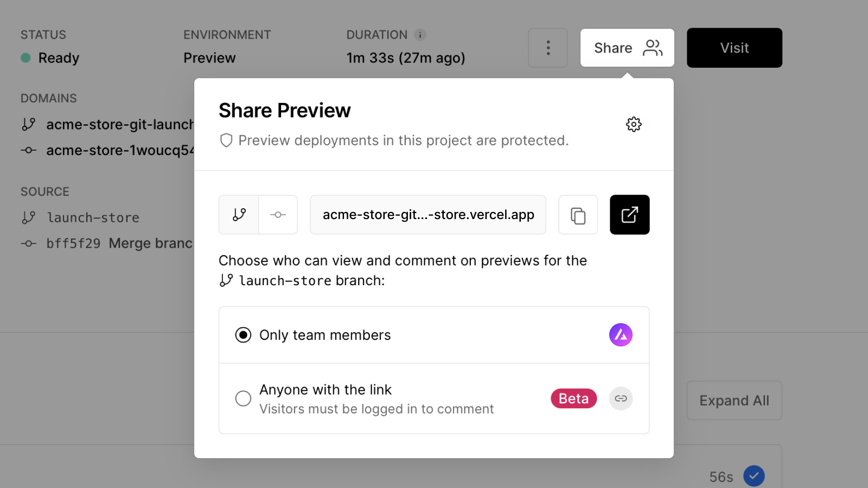Click the blue 56s completion checkmark
The image size is (868, 488).
(754, 476)
